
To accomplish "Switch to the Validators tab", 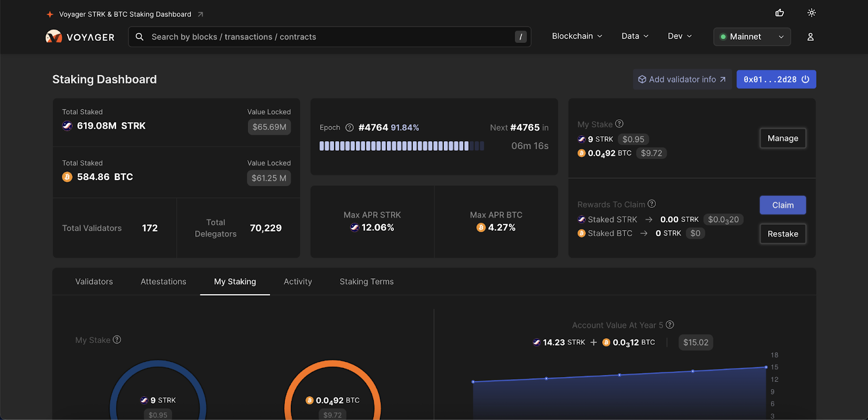I will 94,282.
